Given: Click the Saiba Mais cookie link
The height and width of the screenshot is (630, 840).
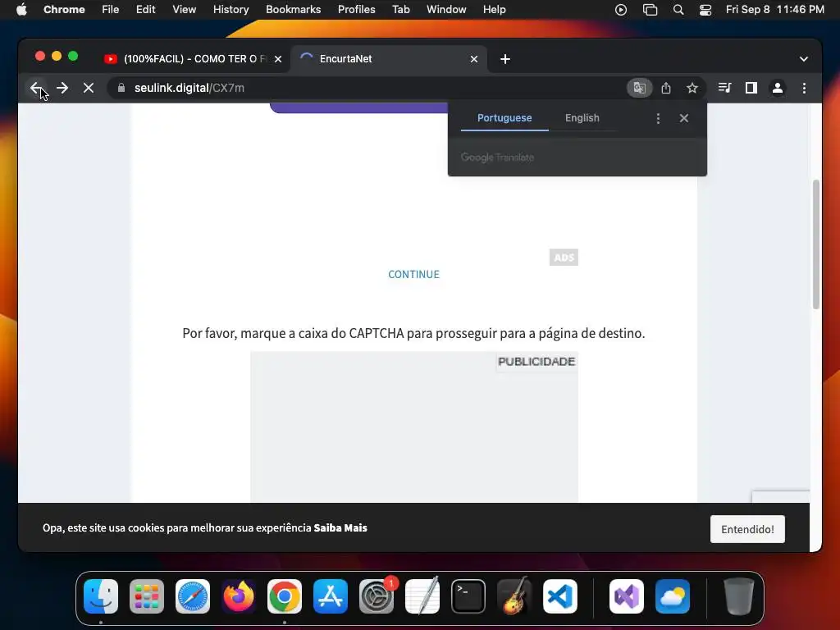Looking at the screenshot, I should click(x=340, y=527).
